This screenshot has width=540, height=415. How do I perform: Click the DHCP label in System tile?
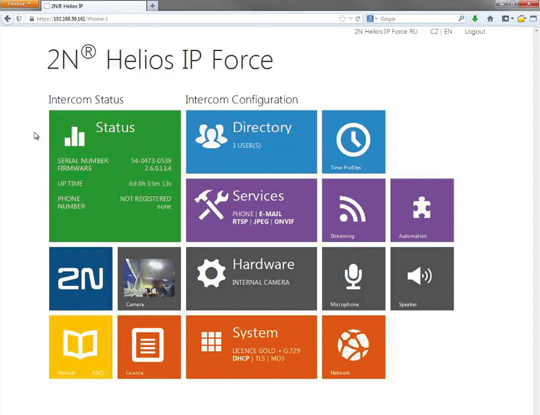click(x=241, y=359)
